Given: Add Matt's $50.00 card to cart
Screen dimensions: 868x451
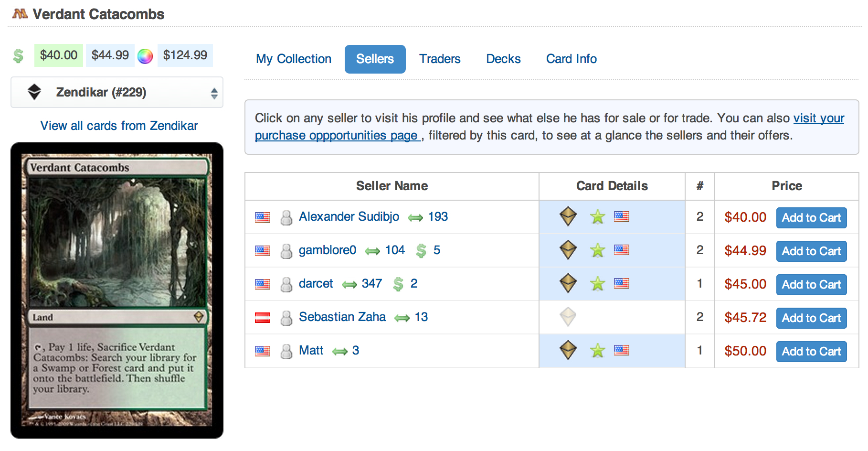Looking at the screenshot, I should tap(811, 352).
